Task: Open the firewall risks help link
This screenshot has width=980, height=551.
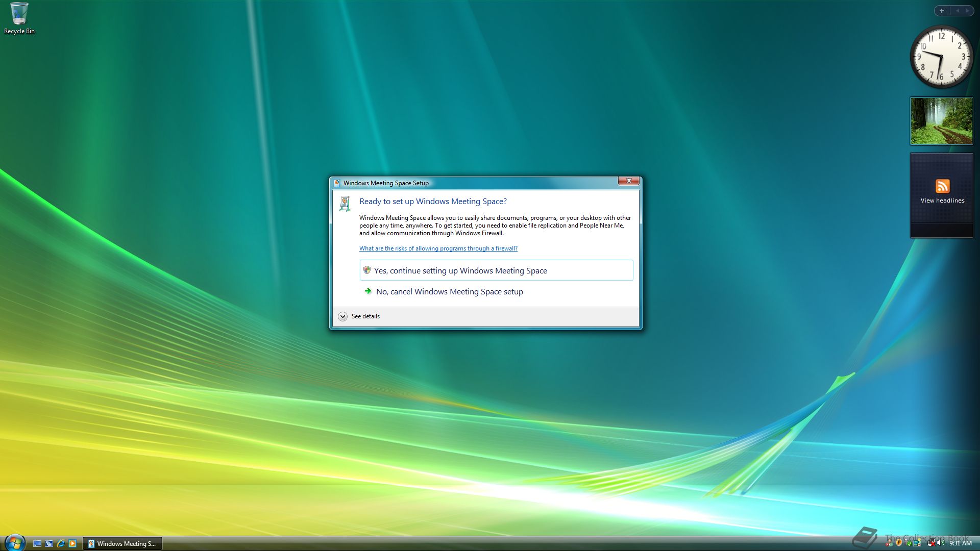Action: click(x=438, y=248)
